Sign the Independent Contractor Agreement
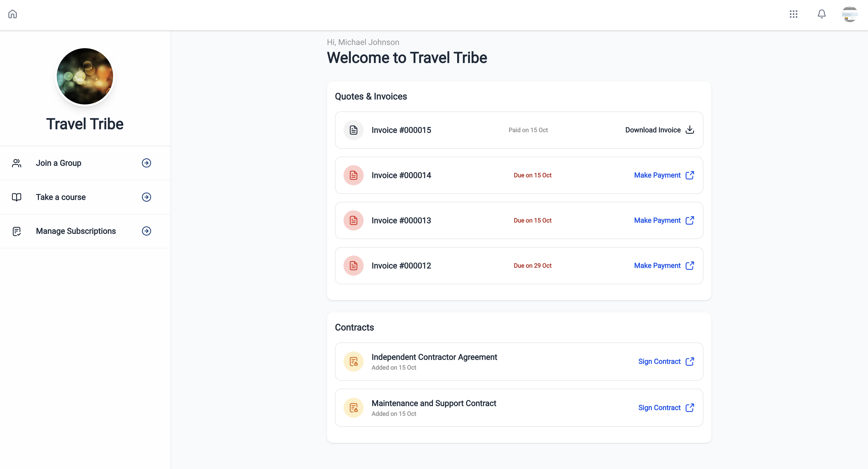This screenshot has width=868, height=469. click(659, 362)
